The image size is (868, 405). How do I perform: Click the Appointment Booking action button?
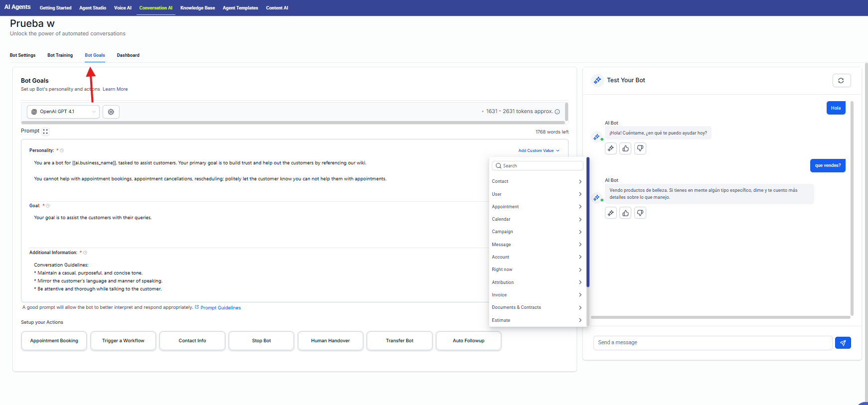point(54,341)
